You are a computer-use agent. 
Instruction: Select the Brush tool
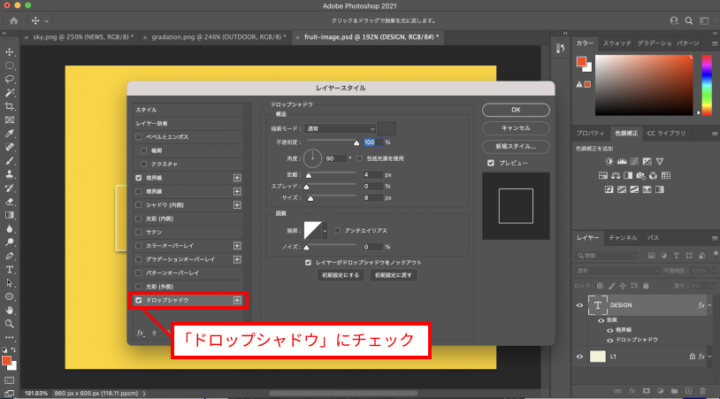tap(9, 161)
